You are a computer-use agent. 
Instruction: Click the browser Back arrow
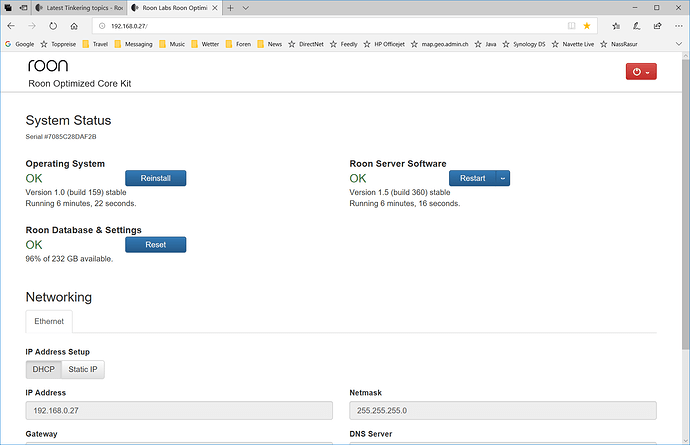pyautogui.click(x=11, y=26)
